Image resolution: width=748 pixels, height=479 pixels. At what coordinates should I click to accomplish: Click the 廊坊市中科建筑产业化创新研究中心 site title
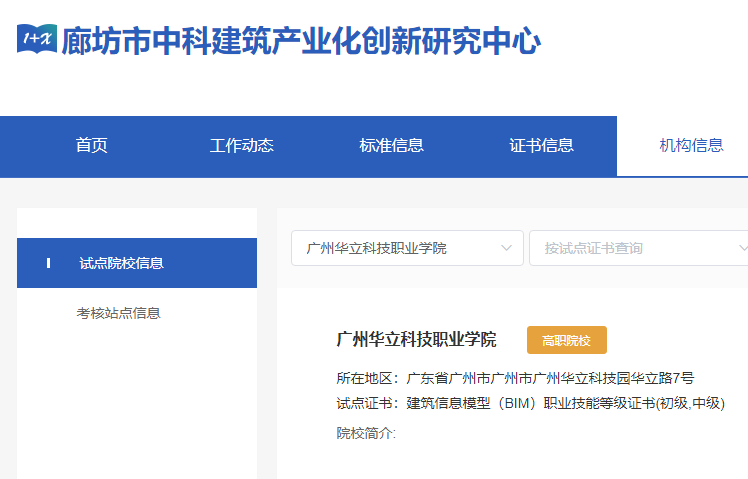301,41
